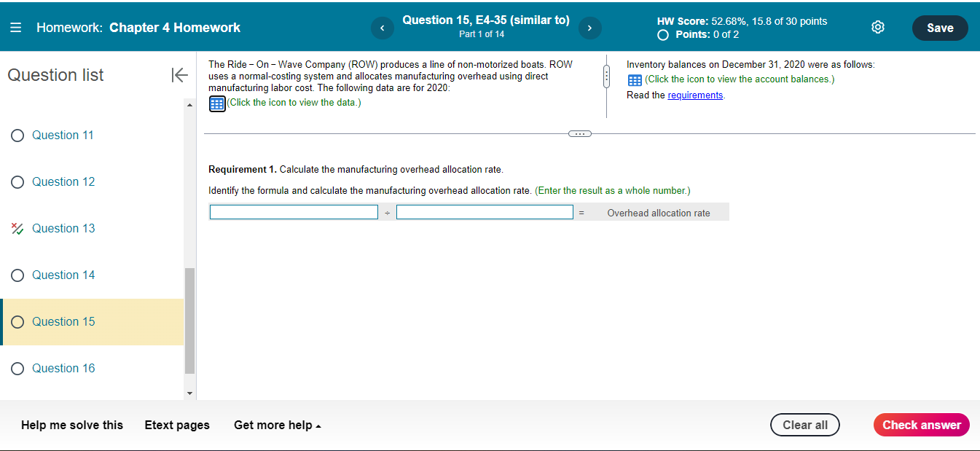
Task: Go to the previous question part
Action: (x=382, y=28)
